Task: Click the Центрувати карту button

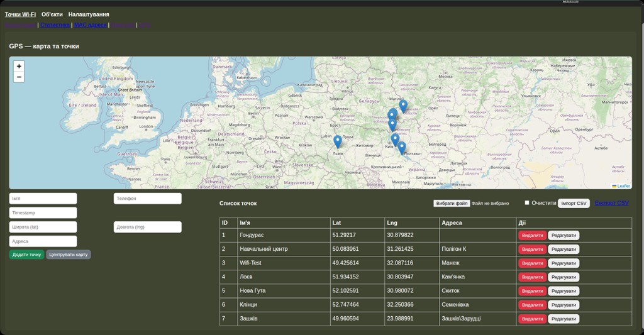Action: click(68, 255)
